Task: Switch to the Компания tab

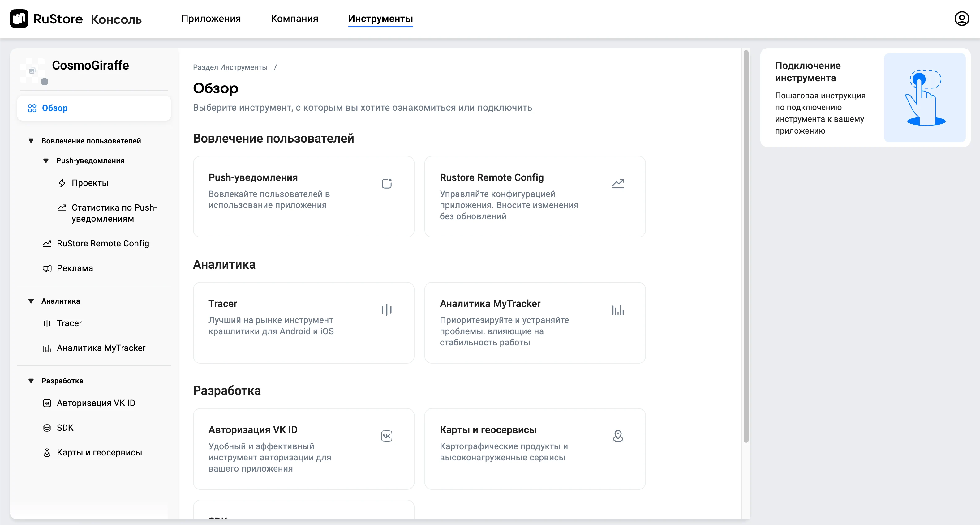Action: tap(294, 19)
